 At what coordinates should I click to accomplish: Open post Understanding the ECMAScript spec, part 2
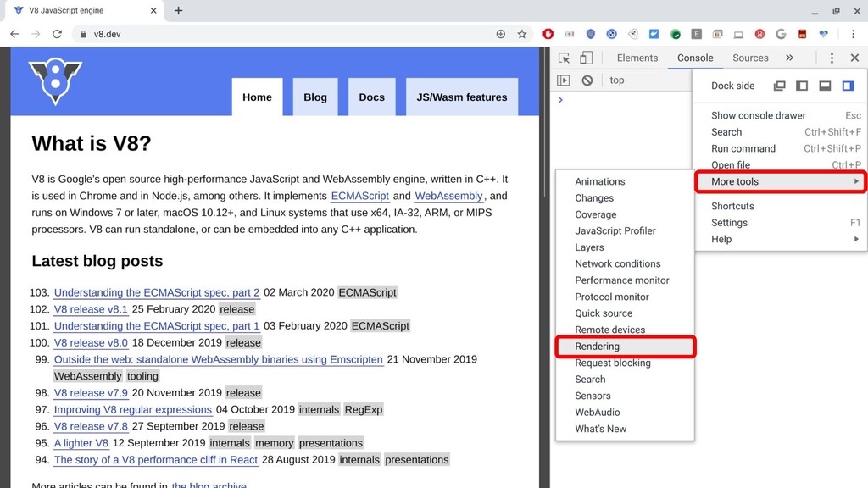(x=157, y=292)
